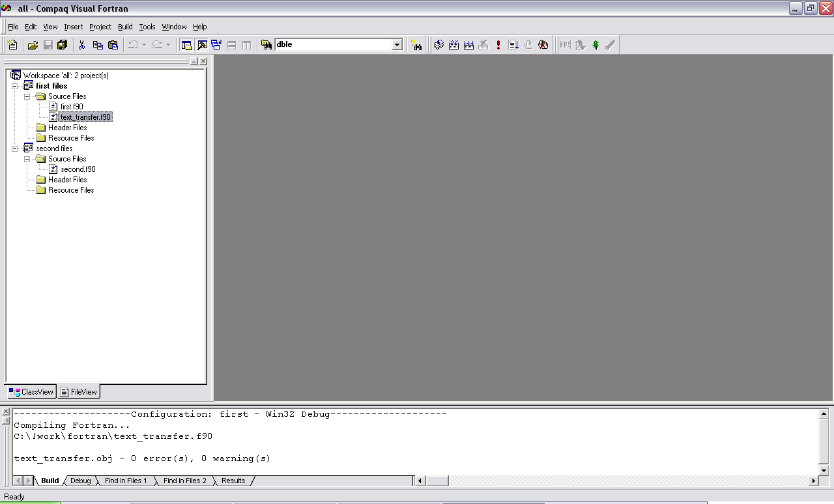
Task: Click the Save All icon
Action: [x=63, y=45]
